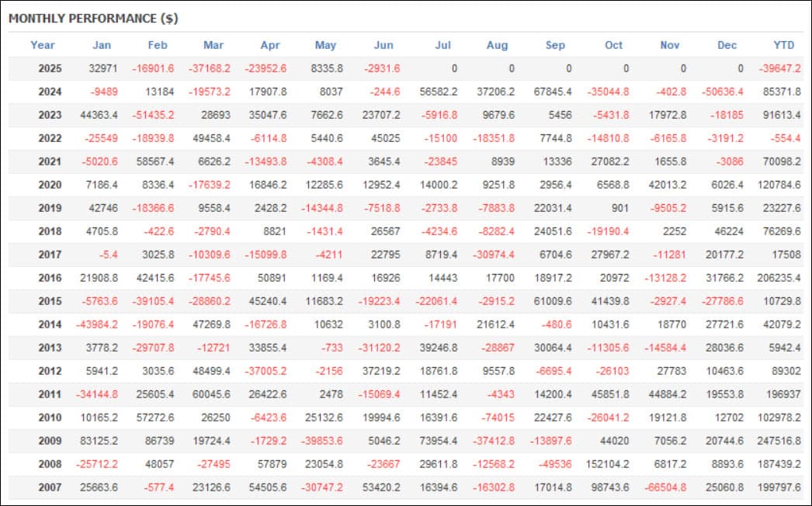
Task: Click 2011 March value 60045.6
Action: [211, 395]
